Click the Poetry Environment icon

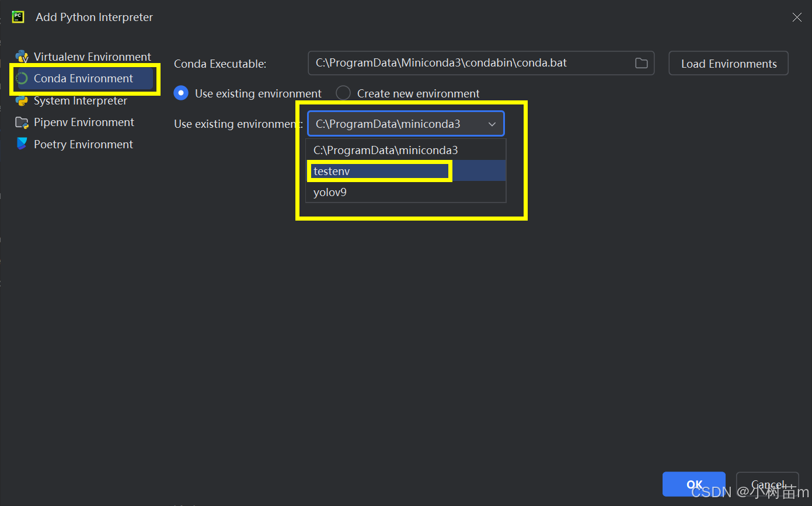pos(22,144)
